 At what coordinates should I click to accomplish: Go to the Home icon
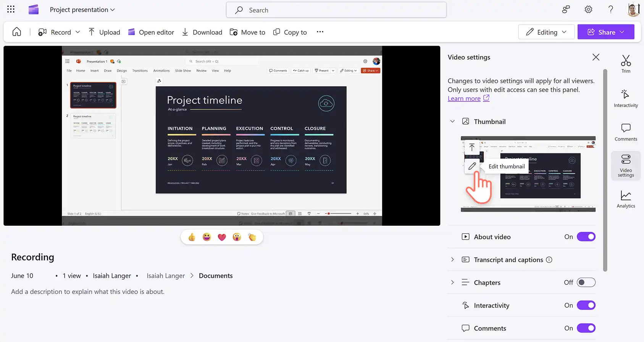click(x=17, y=32)
